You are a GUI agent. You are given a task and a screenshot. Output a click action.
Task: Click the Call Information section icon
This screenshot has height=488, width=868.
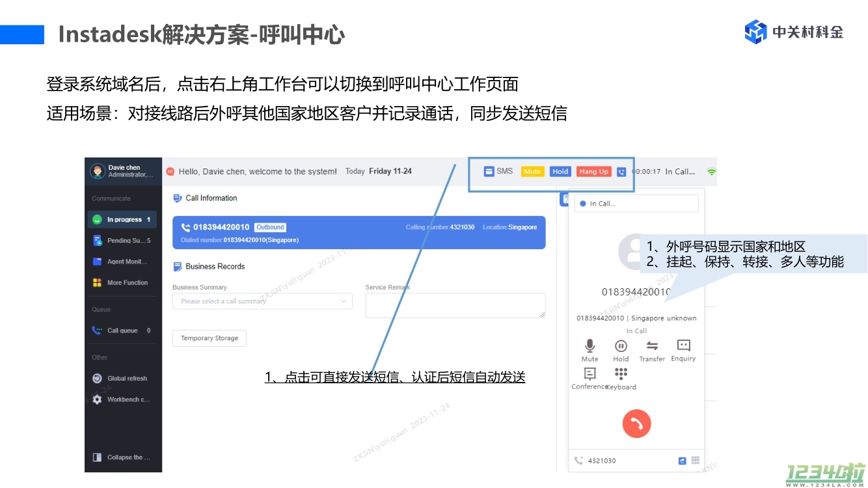click(178, 198)
